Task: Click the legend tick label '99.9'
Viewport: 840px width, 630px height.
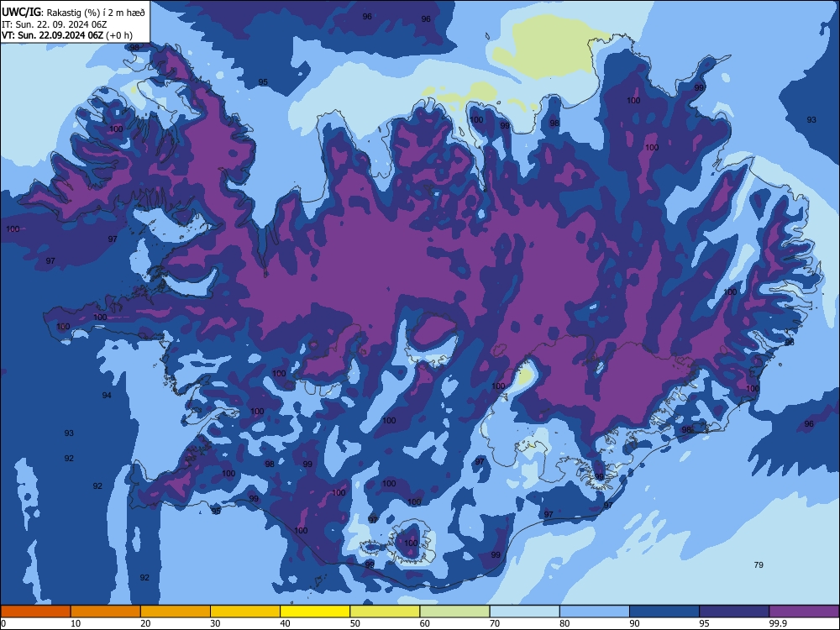Action: click(778, 623)
